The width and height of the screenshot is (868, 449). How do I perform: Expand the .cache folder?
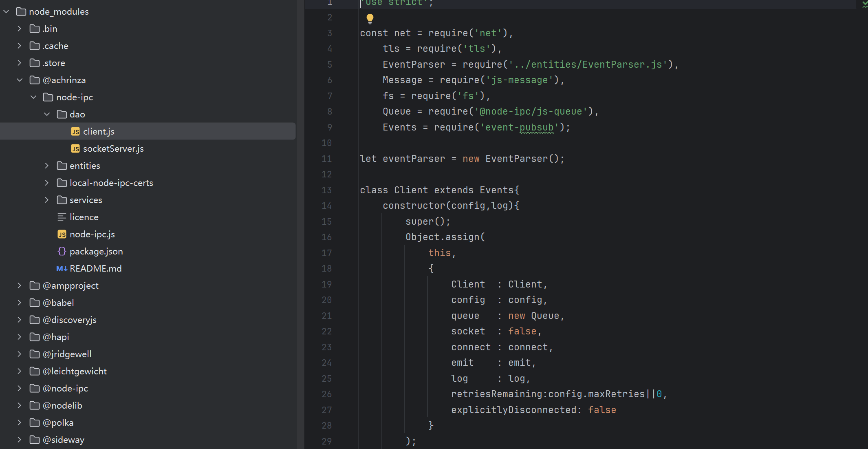tap(20, 46)
